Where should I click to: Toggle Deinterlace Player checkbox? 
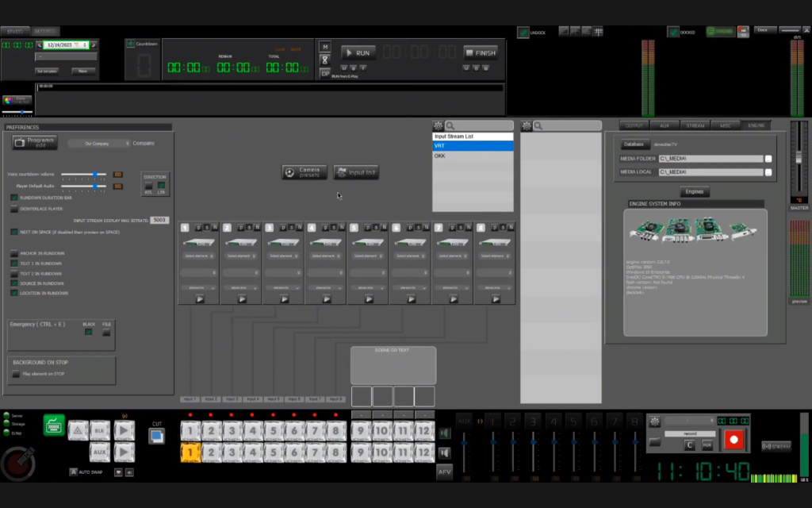14,209
